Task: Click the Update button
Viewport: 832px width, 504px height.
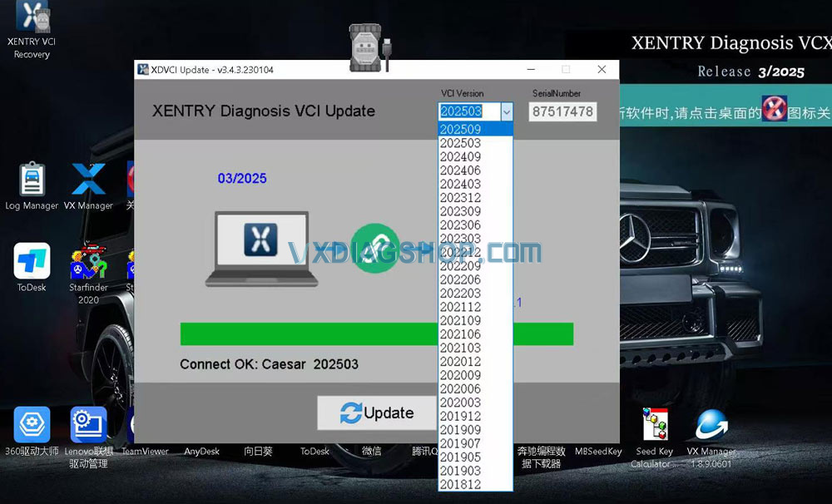Action: click(x=377, y=413)
